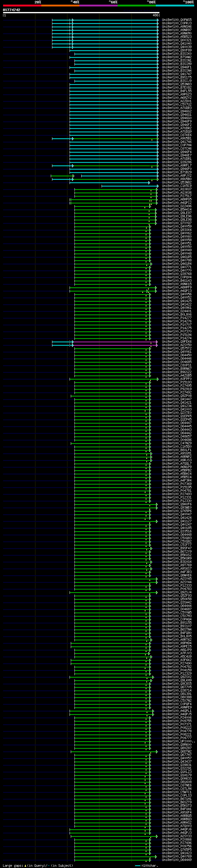The width and height of the screenshot is (197, 868).
Task: Select UniRef100_A7QQL7 label
Action: pyautogui.click(x=177, y=464)
